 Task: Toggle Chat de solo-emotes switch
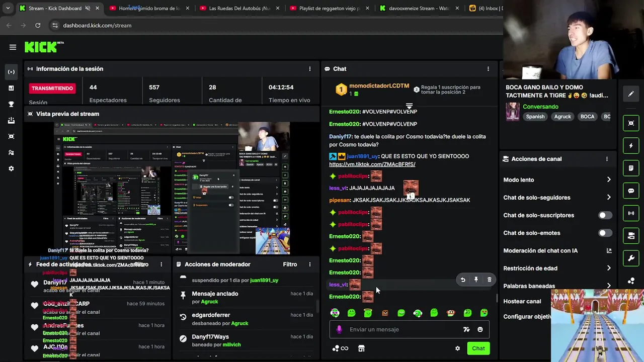coord(605,233)
